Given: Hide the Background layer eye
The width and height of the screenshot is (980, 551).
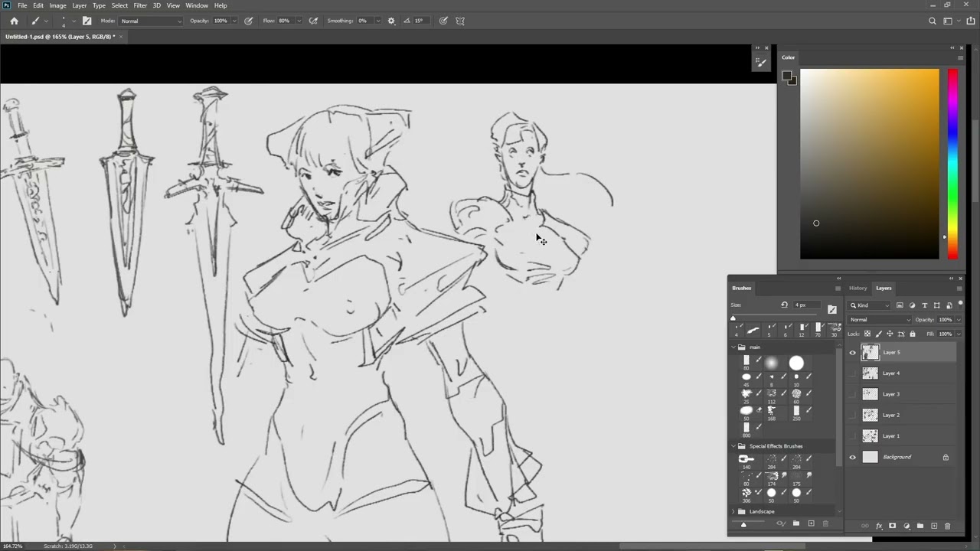Looking at the screenshot, I should point(853,457).
